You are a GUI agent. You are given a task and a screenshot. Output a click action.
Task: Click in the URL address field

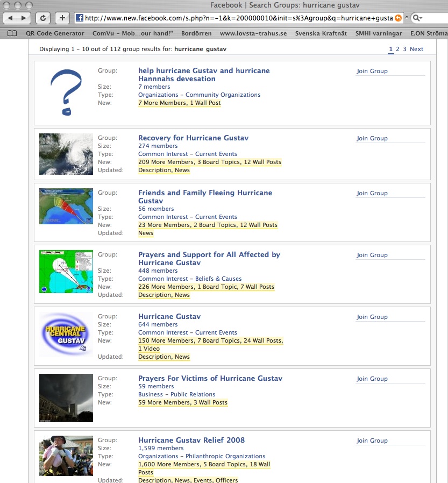(x=237, y=18)
